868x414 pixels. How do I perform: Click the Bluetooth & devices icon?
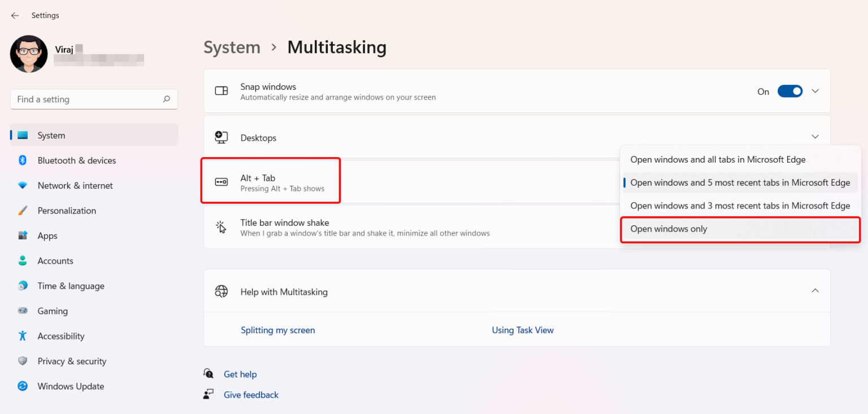click(23, 160)
